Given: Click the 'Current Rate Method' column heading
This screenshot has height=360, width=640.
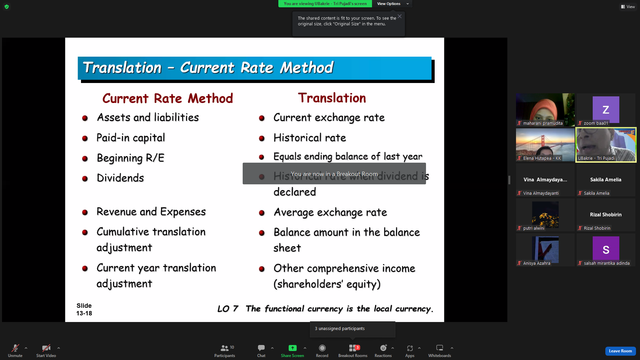Looking at the screenshot, I should (167, 98).
